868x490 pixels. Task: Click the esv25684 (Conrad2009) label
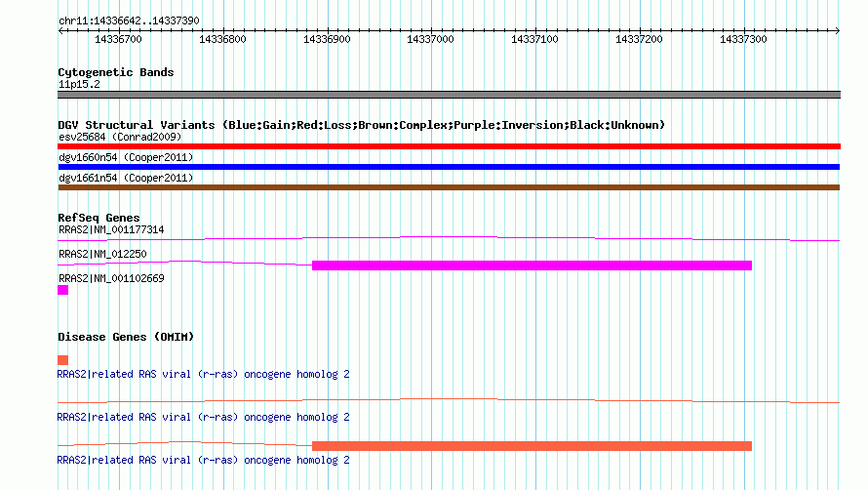(120, 137)
